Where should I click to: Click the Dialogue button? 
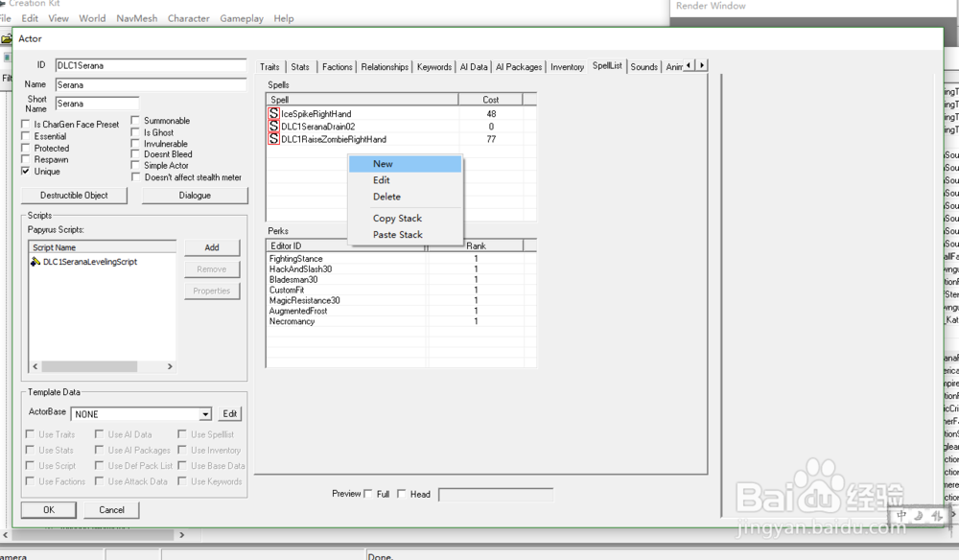click(x=195, y=196)
